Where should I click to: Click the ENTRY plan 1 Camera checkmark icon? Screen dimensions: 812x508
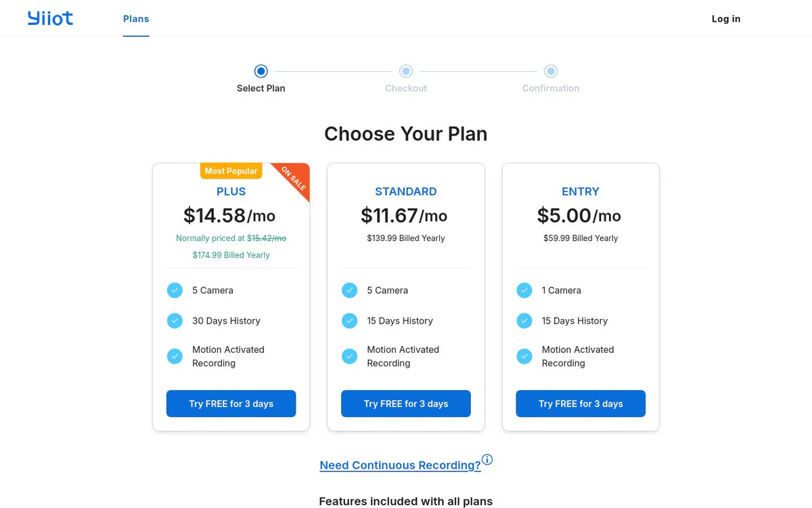[x=524, y=290]
